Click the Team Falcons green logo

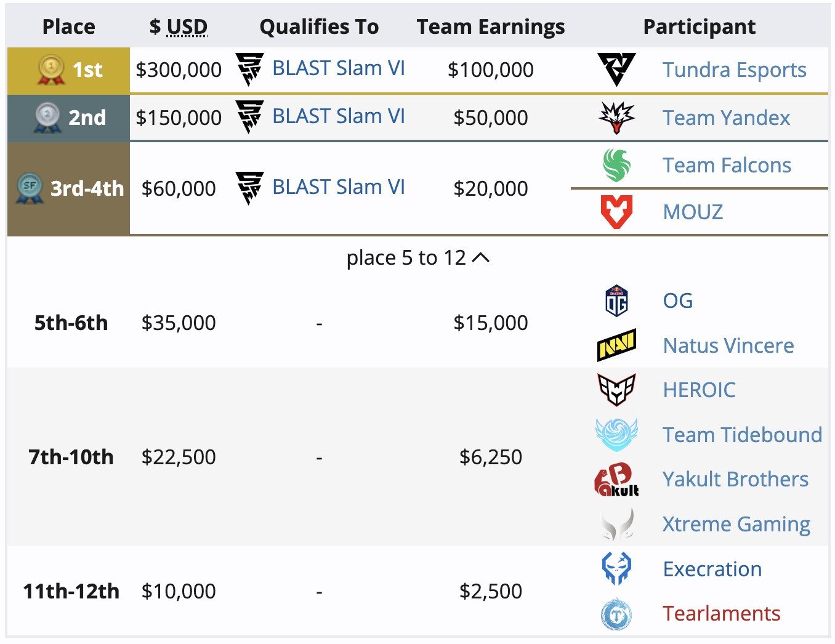coord(616,165)
